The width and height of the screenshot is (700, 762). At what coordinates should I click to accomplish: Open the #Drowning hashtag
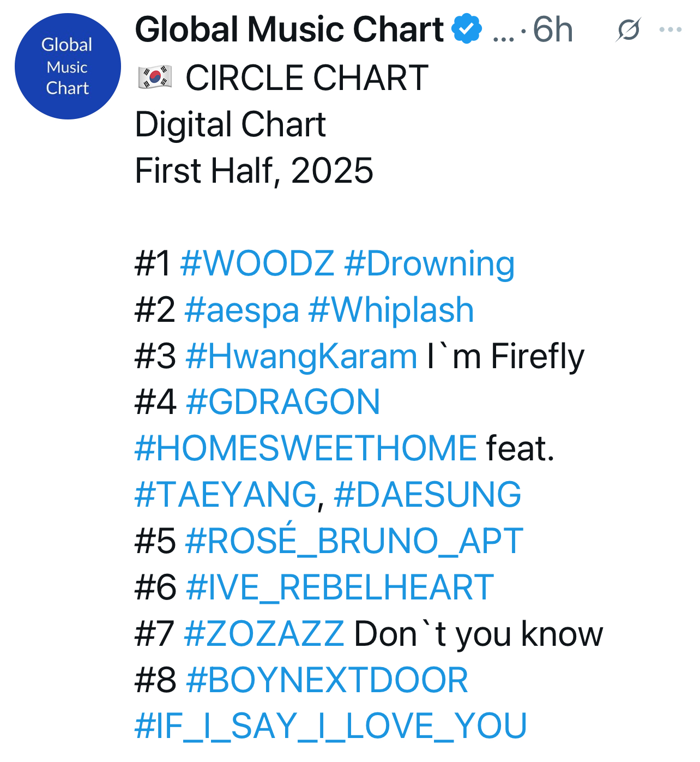click(430, 265)
